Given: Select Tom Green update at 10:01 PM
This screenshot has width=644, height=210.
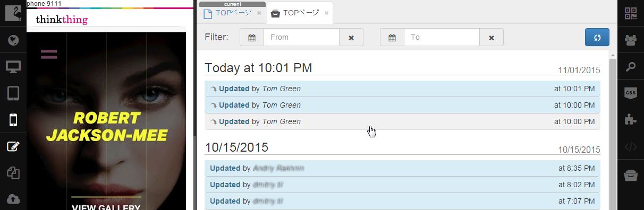Looking at the screenshot, I should tap(402, 89).
